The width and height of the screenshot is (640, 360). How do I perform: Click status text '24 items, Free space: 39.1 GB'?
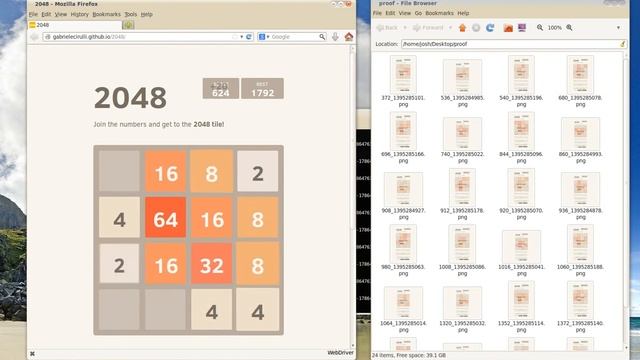point(409,356)
